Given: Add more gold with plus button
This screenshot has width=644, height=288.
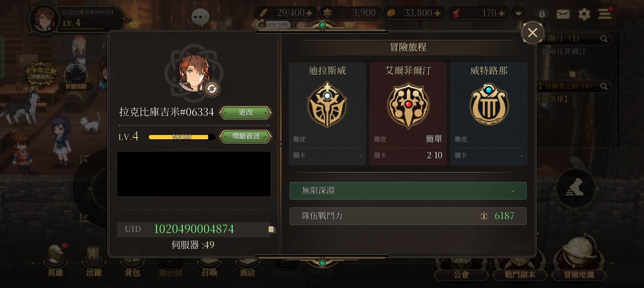Looking at the screenshot, I should click(x=437, y=13).
